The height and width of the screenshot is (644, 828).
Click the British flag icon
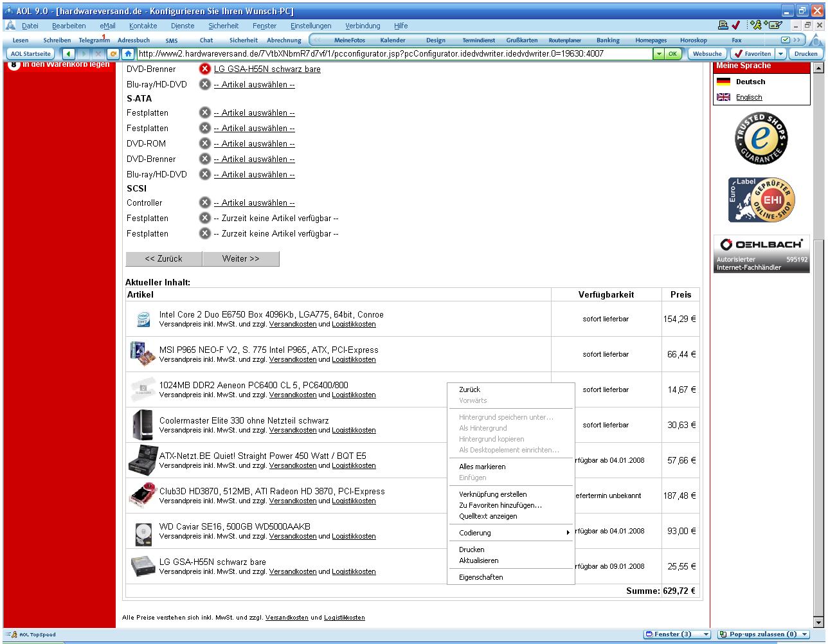(x=723, y=97)
